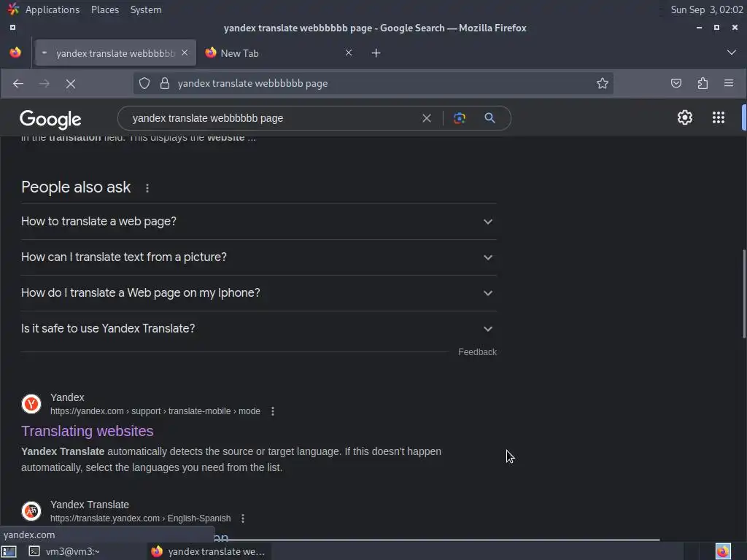Select the Firefox window taskbar button
The width and height of the screenshot is (747, 560).
(x=208, y=551)
